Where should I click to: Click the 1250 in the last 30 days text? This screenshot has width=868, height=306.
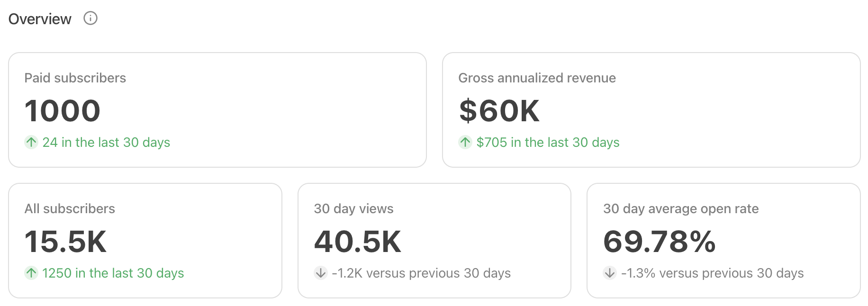pos(113,273)
